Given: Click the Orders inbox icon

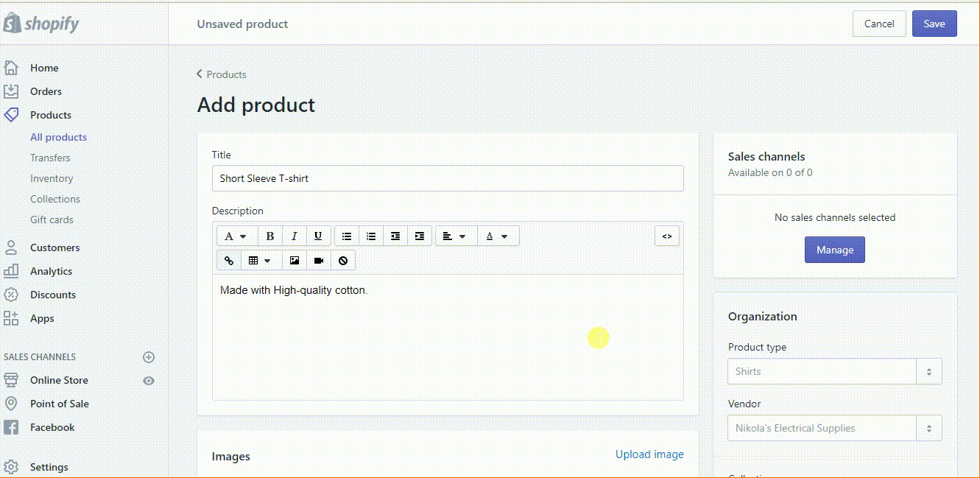Looking at the screenshot, I should (x=11, y=91).
